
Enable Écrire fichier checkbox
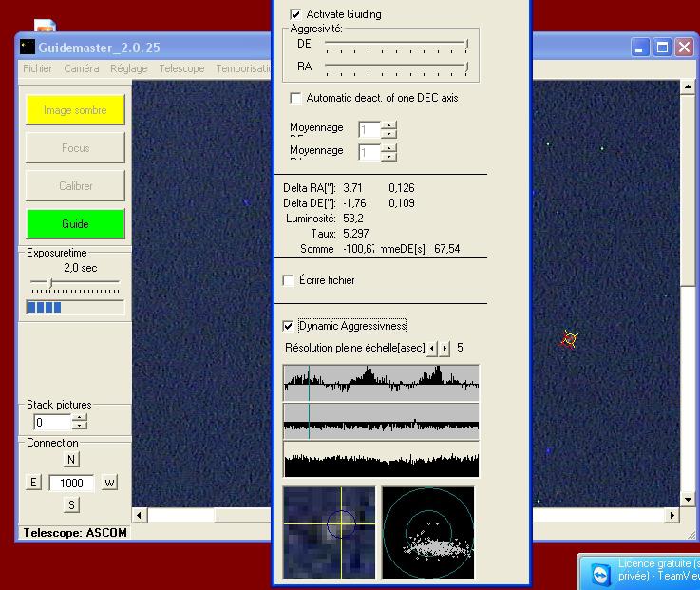(288, 280)
